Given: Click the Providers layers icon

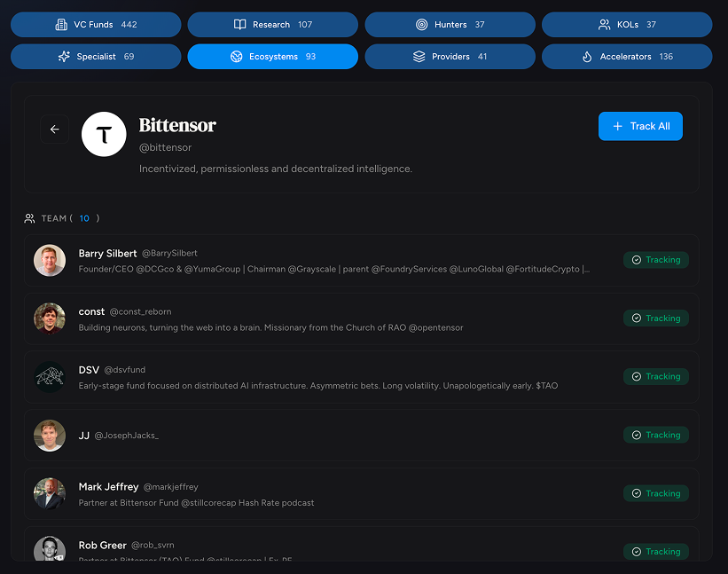Looking at the screenshot, I should 419,57.
